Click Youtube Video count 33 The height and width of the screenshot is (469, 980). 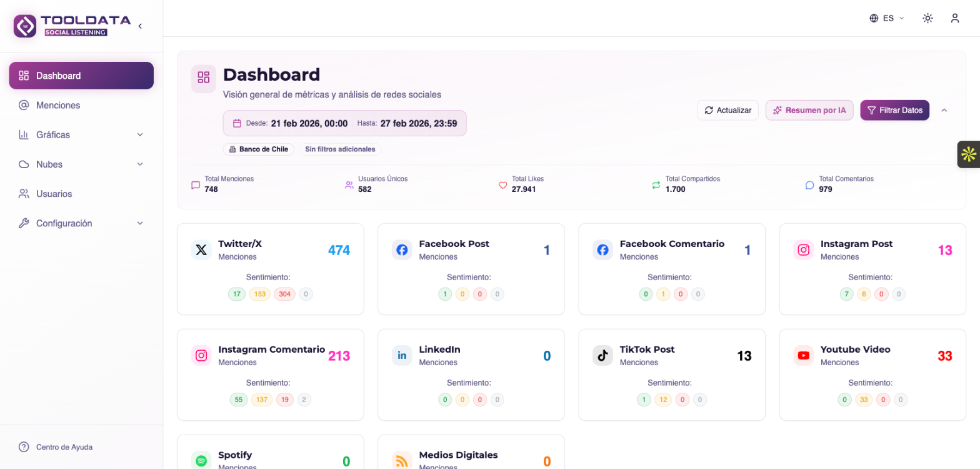(945, 356)
